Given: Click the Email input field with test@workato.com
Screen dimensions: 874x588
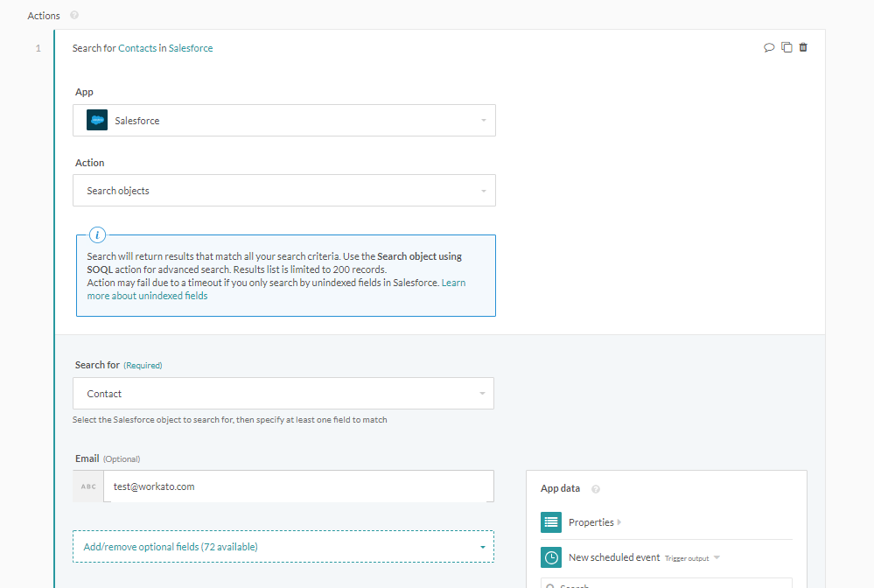Looking at the screenshot, I should 298,486.
